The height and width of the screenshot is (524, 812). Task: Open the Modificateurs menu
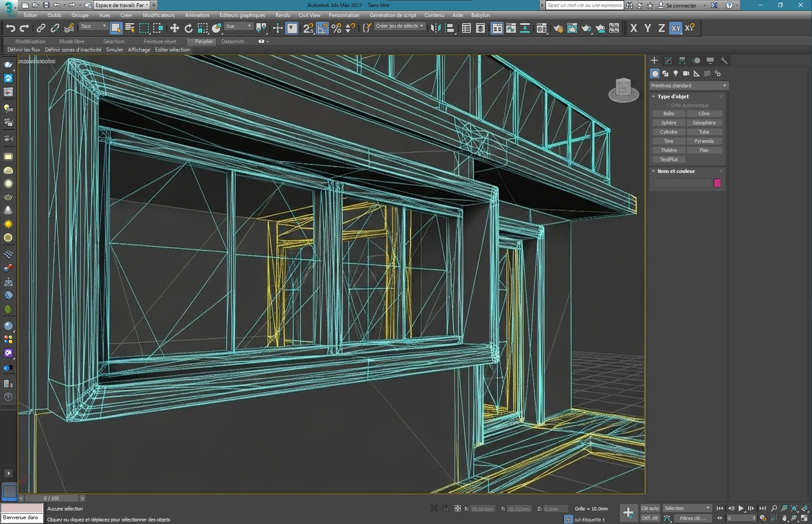click(x=159, y=15)
